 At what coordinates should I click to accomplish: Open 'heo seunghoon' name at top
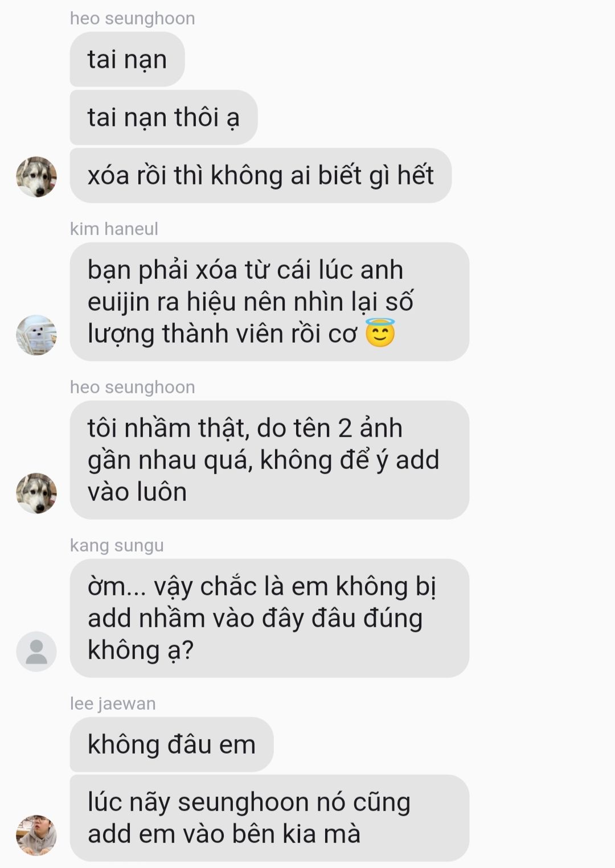coord(132,18)
